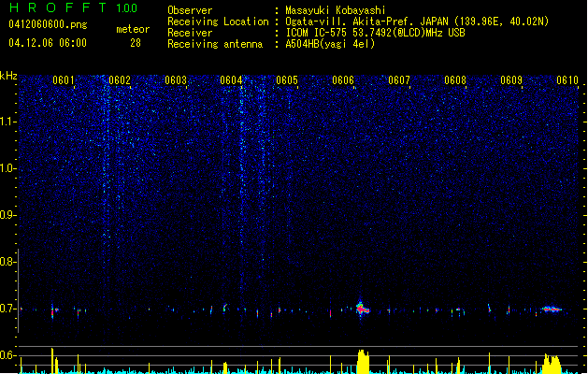The image size is (588, 374).
Task: Click the meteor echo just before 0601
Action: 54,310
